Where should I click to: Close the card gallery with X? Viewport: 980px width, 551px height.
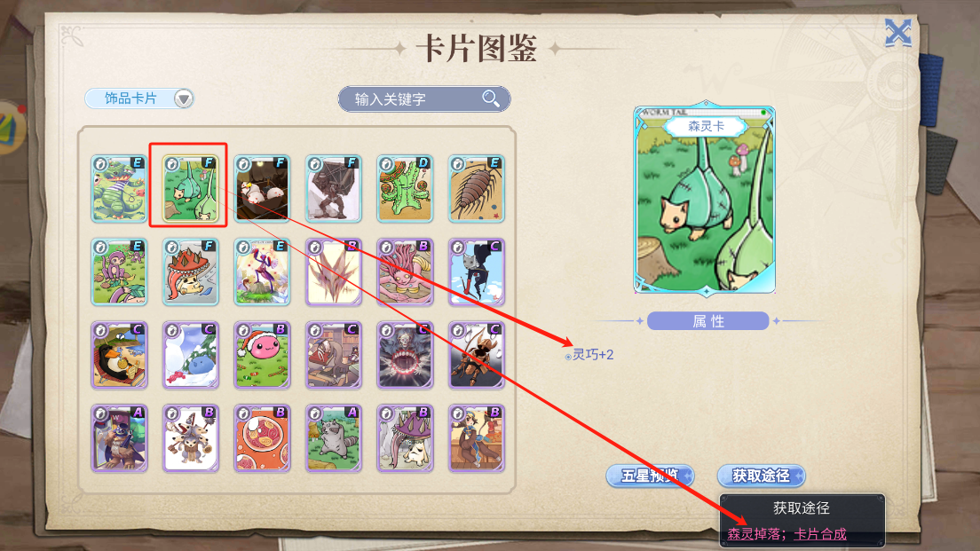(x=898, y=32)
